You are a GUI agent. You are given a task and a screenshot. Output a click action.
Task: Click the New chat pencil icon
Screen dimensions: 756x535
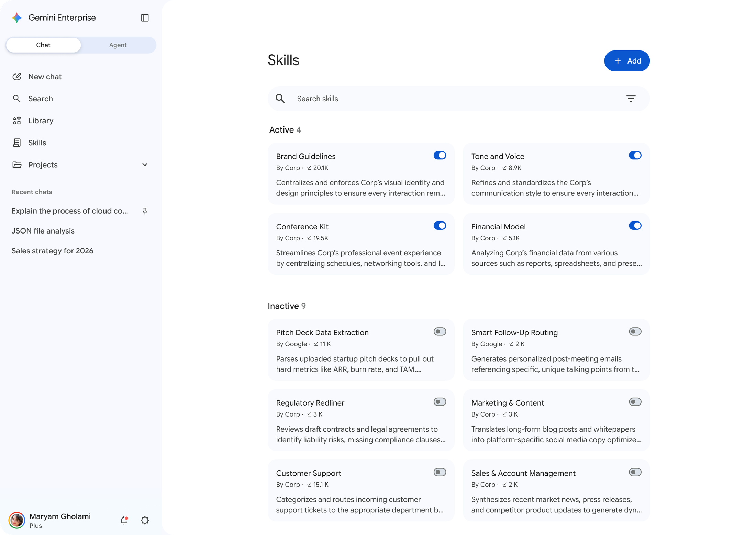click(17, 77)
